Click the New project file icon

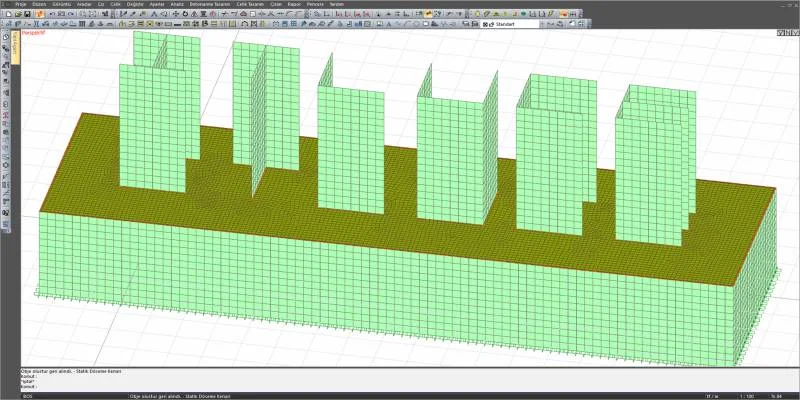[x=9, y=14]
